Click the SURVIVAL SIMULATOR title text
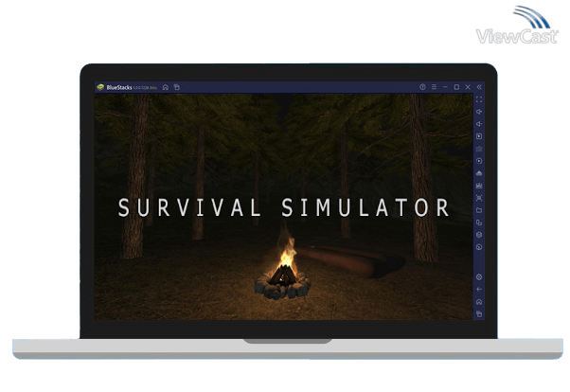 pyautogui.click(x=284, y=207)
